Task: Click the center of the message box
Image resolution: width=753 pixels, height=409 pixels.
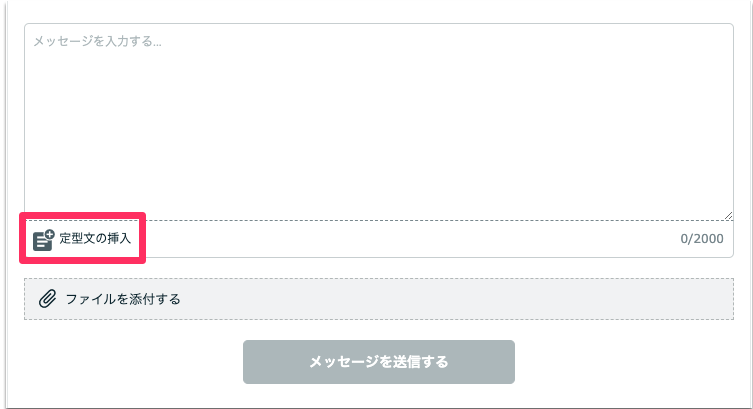Action: (379, 121)
